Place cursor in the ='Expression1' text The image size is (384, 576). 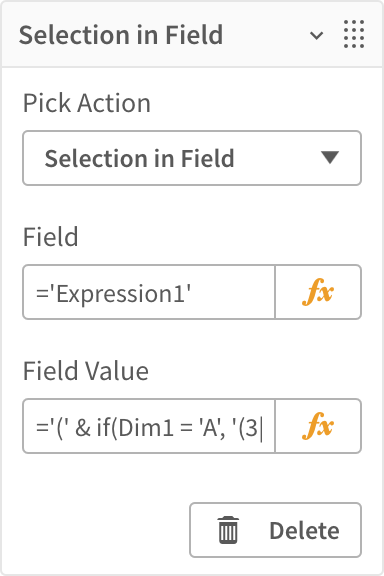click(x=113, y=294)
